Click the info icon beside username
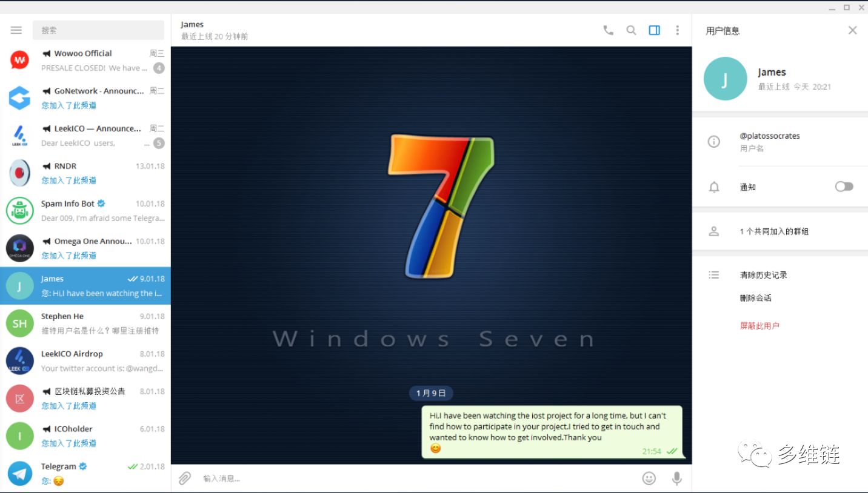868x493 pixels. 714,142
